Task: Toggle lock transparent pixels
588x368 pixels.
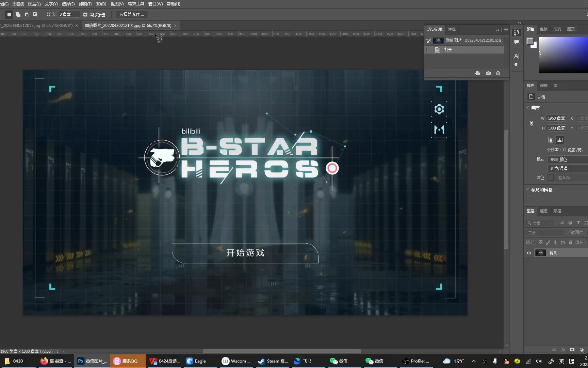Action: click(540, 242)
